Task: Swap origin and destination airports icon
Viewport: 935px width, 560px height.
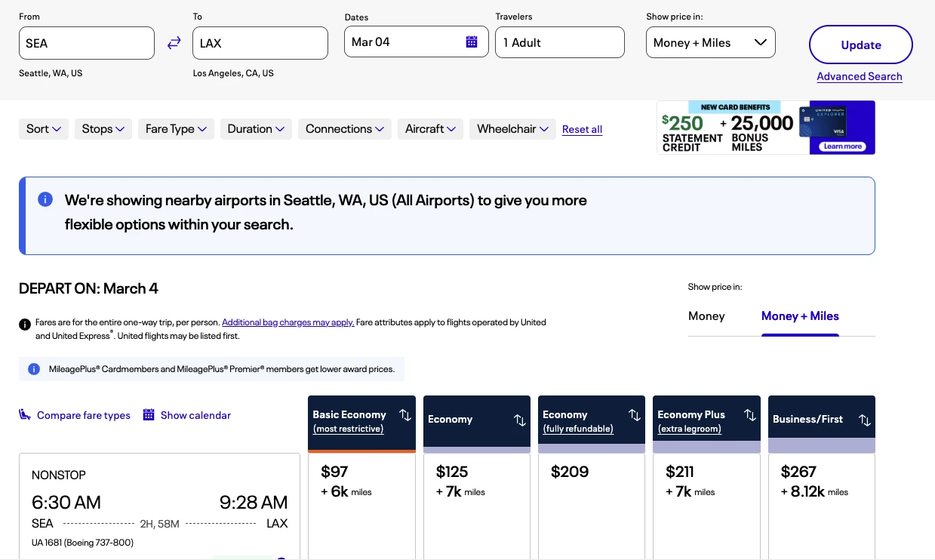Action: [174, 43]
